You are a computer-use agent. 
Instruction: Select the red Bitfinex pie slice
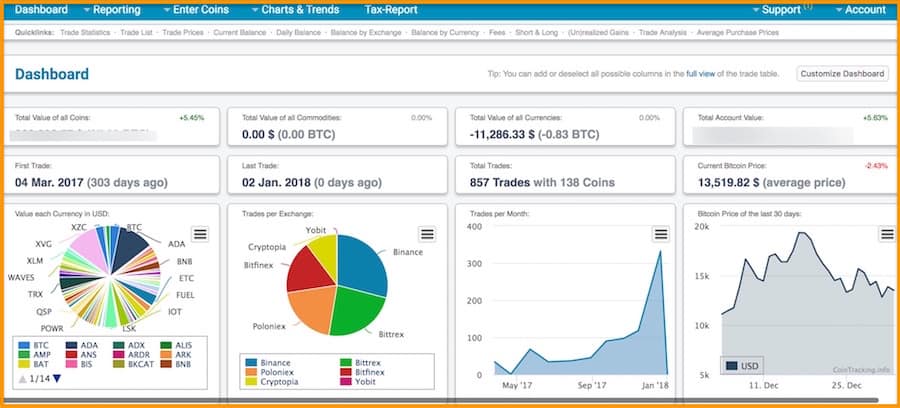click(310, 270)
